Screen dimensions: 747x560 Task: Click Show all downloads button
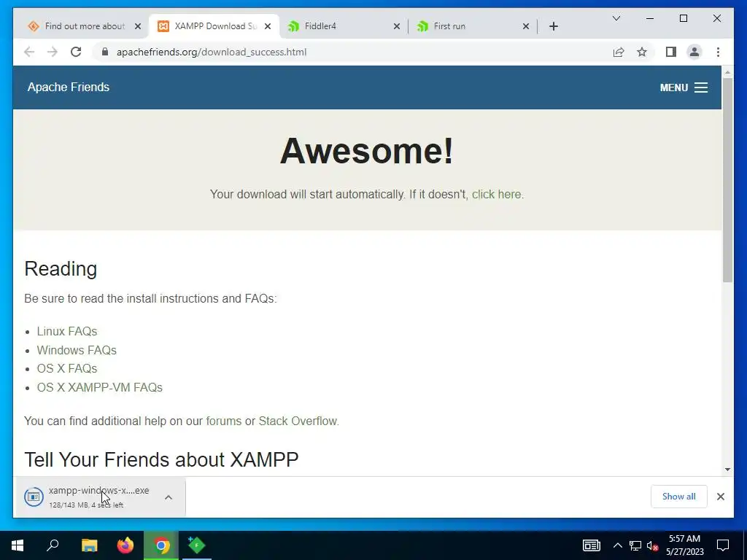pyautogui.click(x=679, y=497)
